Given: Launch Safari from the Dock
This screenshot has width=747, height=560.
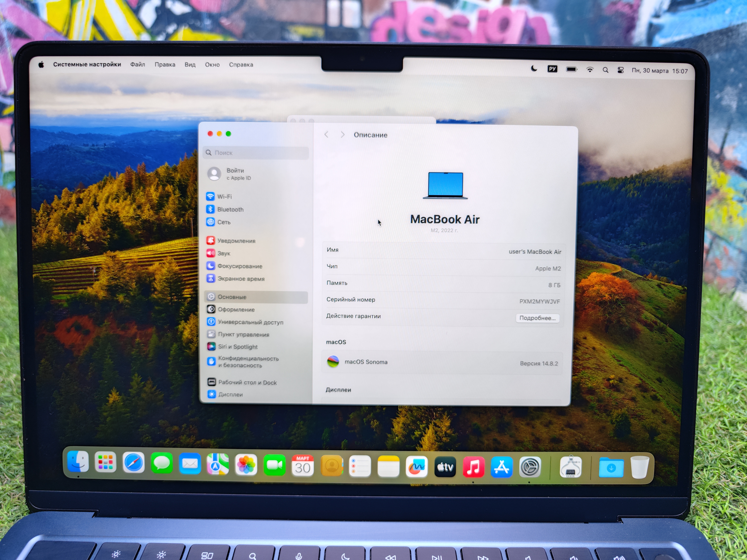Looking at the screenshot, I should [133, 463].
